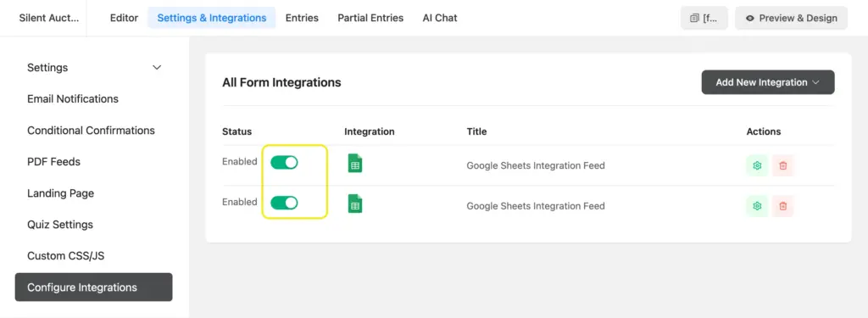
Task: Open settings gear for second Google Sheets feed
Action: pyautogui.click(x=757, y=206)
